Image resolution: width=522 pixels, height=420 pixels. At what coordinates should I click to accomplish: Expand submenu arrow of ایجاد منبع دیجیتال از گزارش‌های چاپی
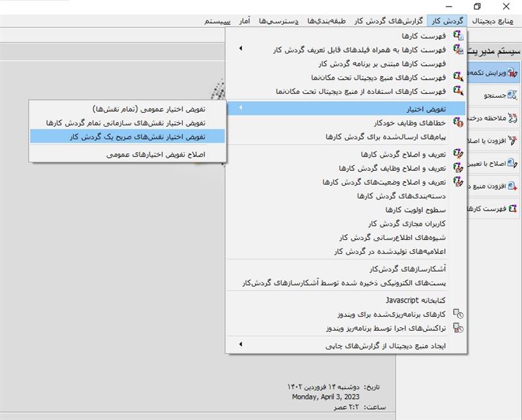239,345
